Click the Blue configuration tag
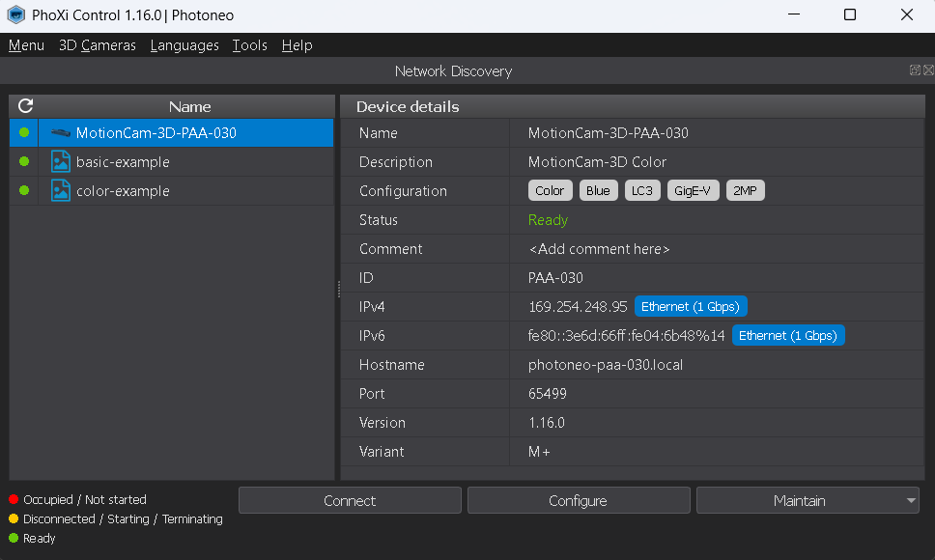Image resolution: width=935 pixels, height=560 pixels. coord(598,190)
